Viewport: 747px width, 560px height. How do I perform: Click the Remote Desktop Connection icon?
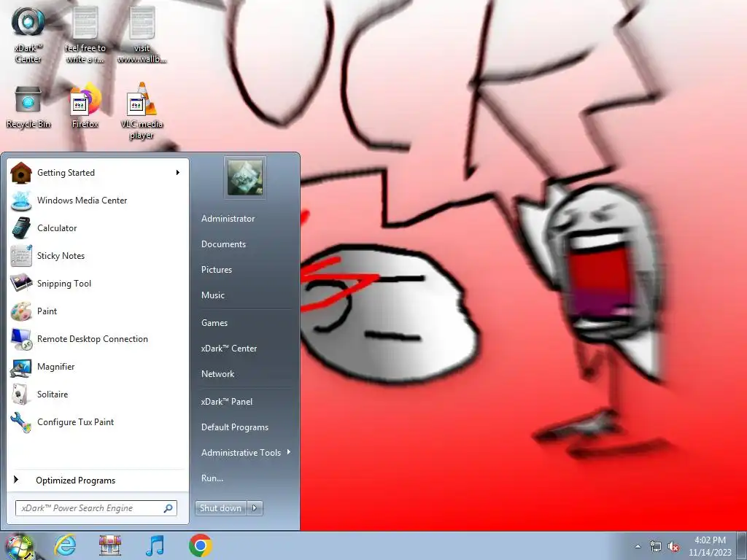21,339
